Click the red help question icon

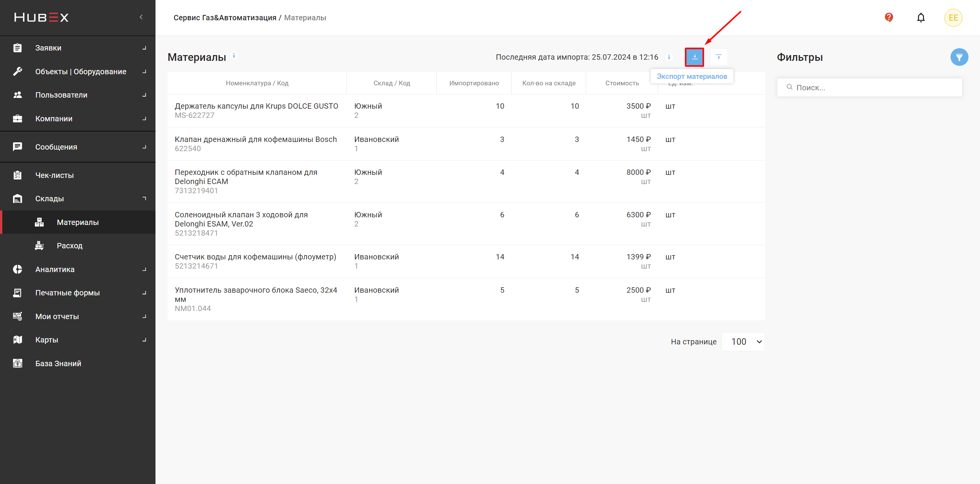click(888, 18)
